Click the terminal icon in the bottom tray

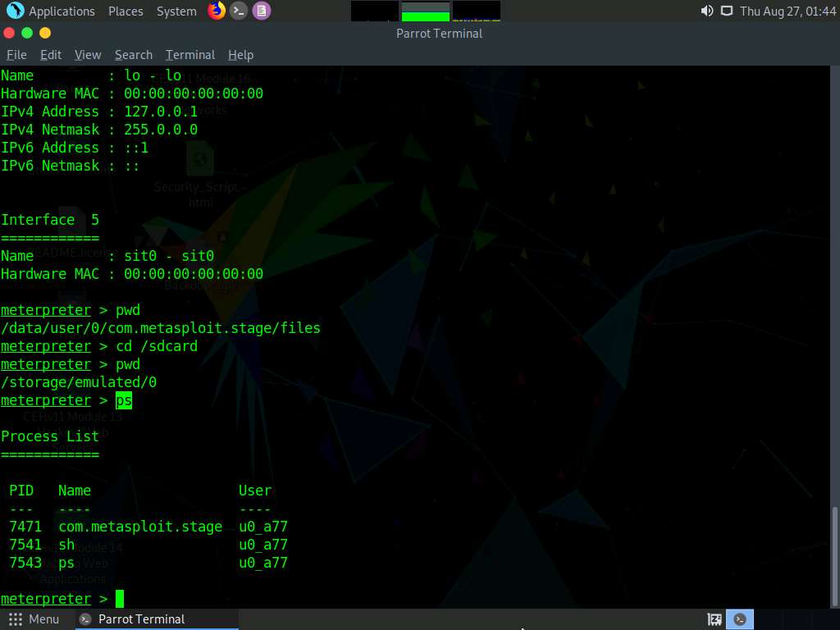[740, 619]
